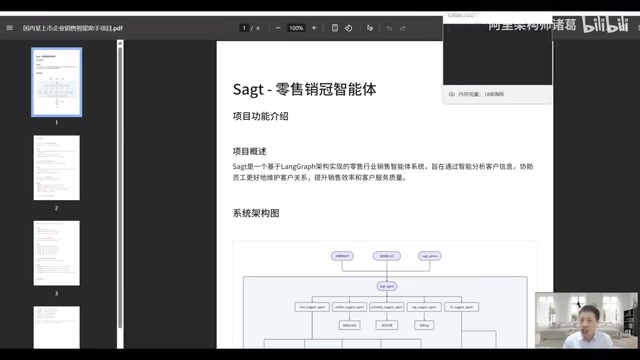Screen dimensions: 640x360
Task: Toggle the PDF sidebar menu icon
Action: 9,28
